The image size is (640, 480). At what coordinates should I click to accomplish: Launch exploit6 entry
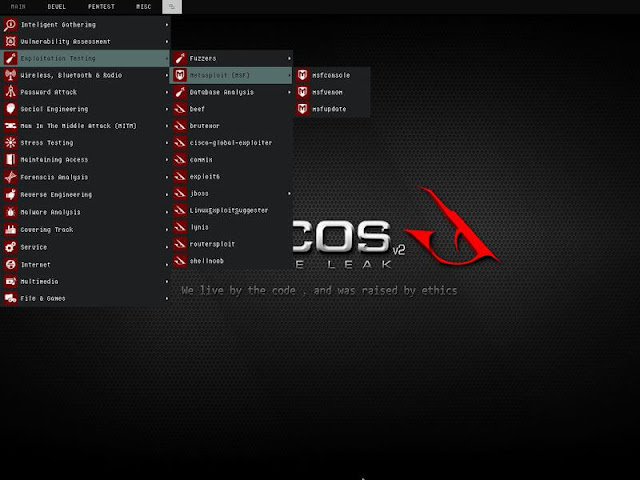[231, 176]
